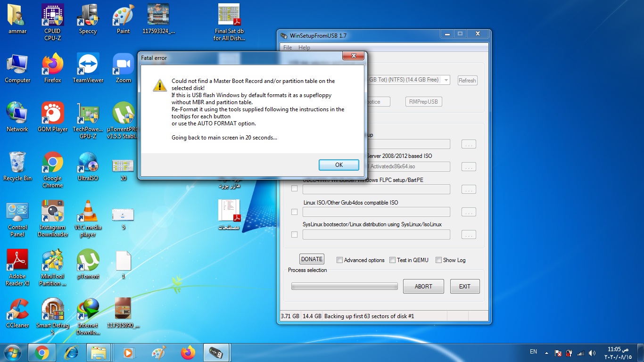Open the 117535890 desktop file

point(123,313)
